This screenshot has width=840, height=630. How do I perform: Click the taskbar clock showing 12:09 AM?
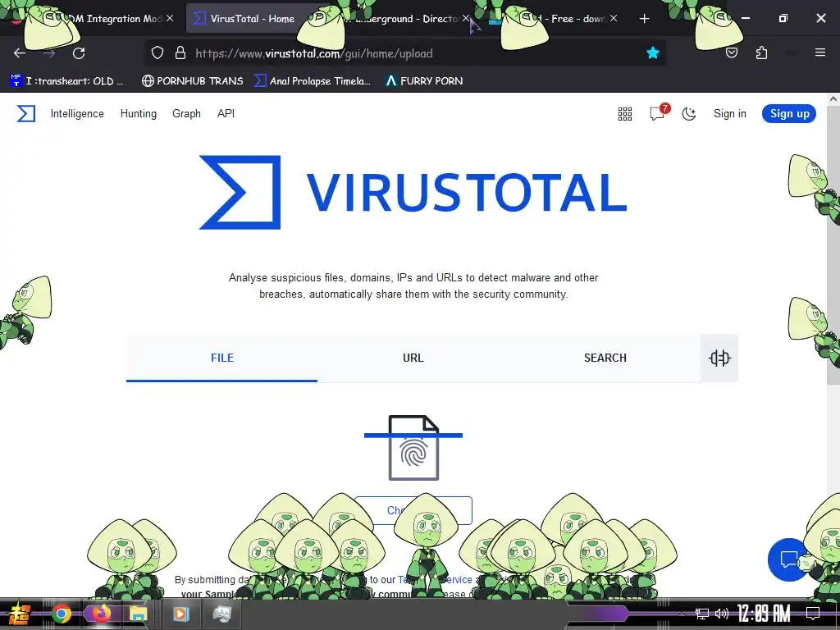(764, 614)
